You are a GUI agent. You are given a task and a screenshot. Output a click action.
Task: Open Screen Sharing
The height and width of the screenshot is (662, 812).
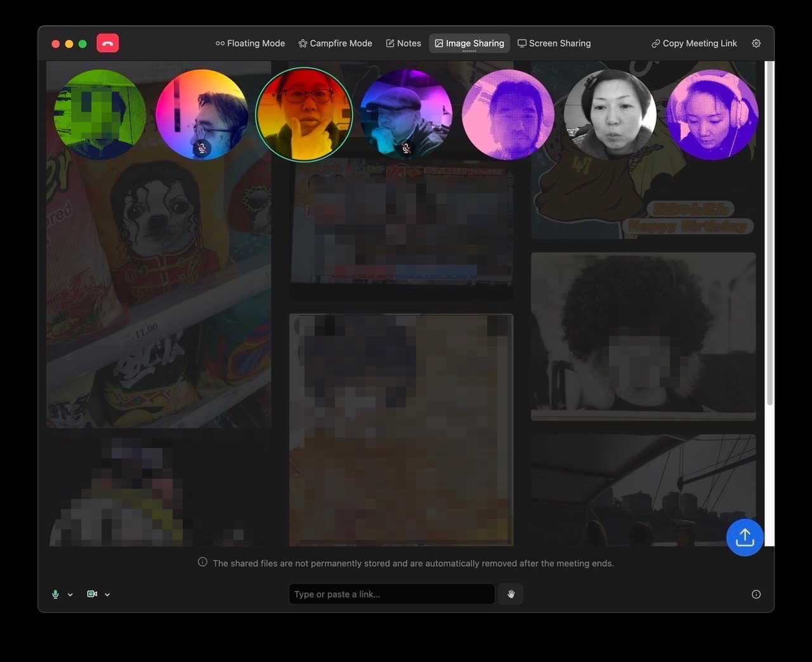click(554, 43)
